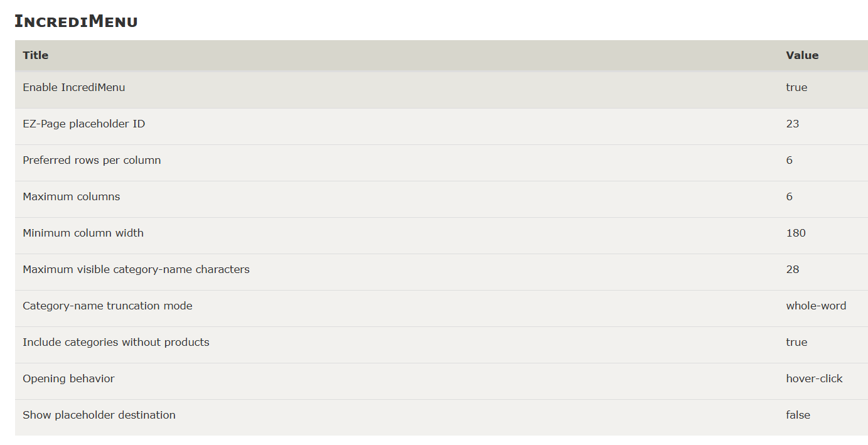
Task: Click the true value for Enable IncrediMenu
Action: click(x=796, y=87)
